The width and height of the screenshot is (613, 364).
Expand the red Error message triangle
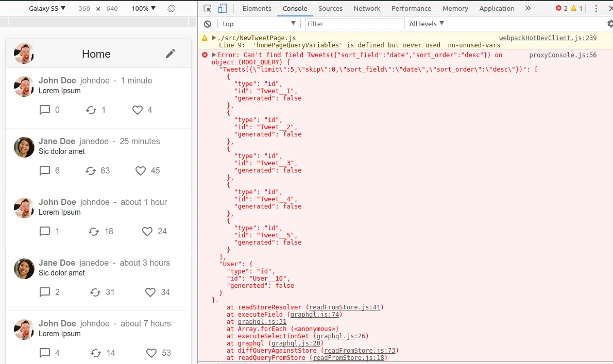click(x=214, y=55)
